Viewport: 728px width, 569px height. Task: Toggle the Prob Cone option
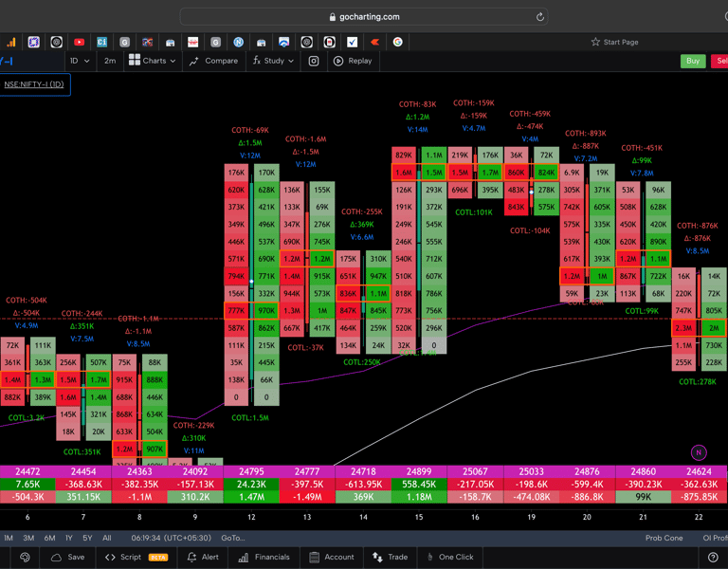click(x=664, y=538)
